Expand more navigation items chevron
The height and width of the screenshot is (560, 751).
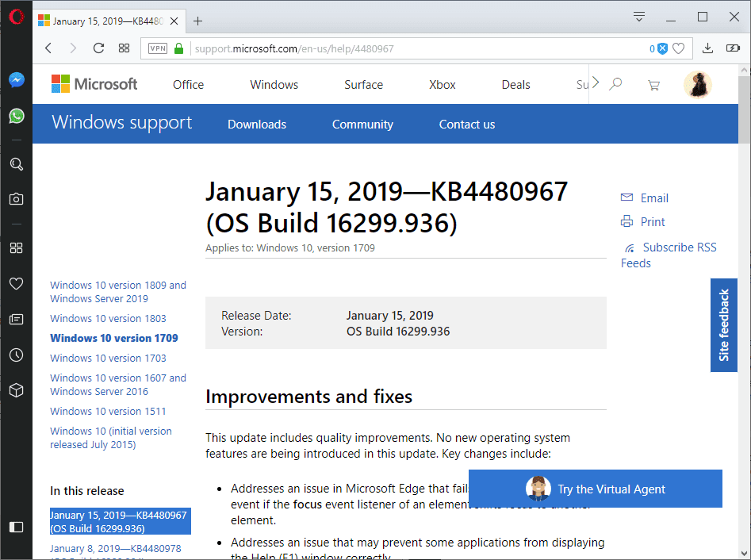pos(596,82)
